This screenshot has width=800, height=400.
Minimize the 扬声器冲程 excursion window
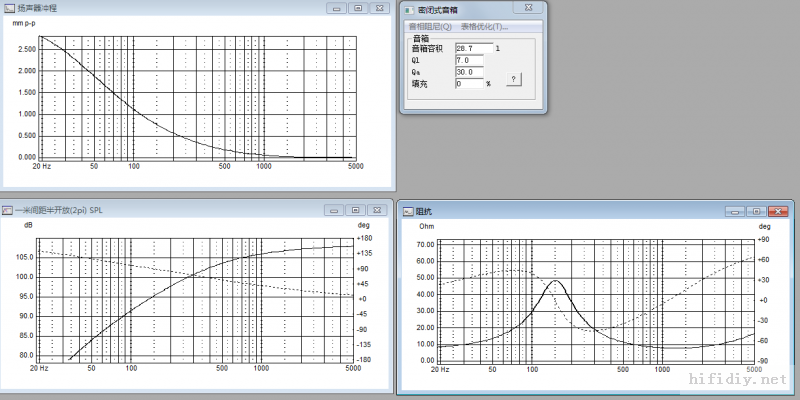336,8
